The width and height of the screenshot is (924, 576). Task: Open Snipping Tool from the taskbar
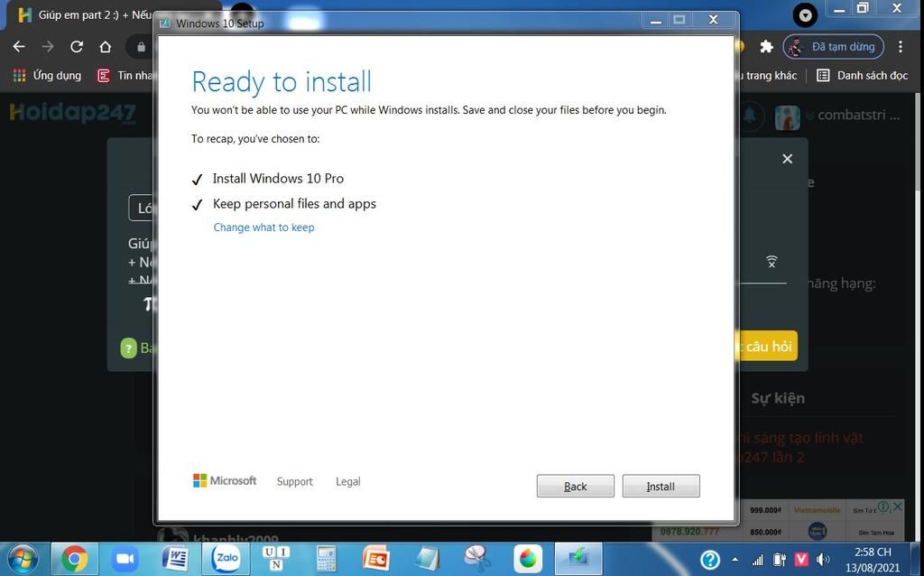coord(477,559)
